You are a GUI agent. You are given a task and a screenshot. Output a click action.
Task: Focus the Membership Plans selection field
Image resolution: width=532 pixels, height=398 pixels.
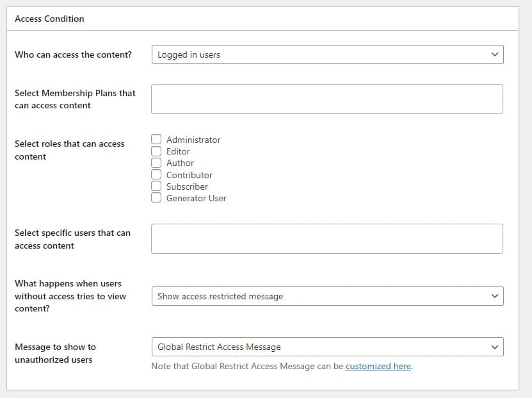click(327, 99)
